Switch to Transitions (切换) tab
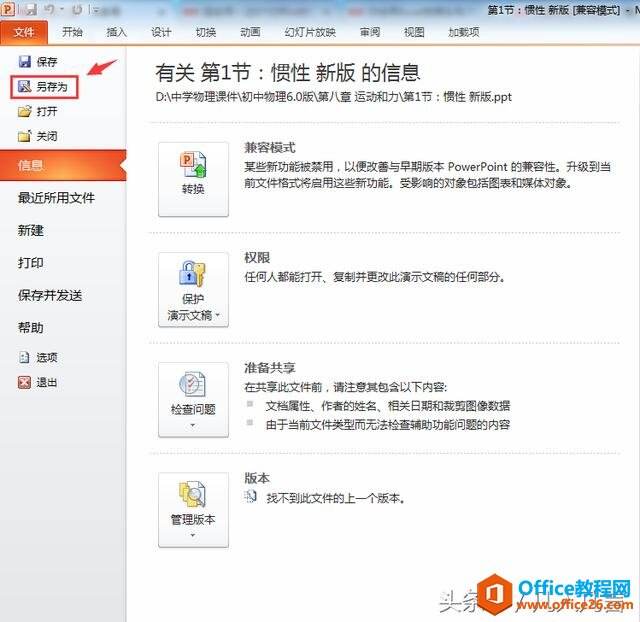The image size is (640, 622). (x=205, y=32)
